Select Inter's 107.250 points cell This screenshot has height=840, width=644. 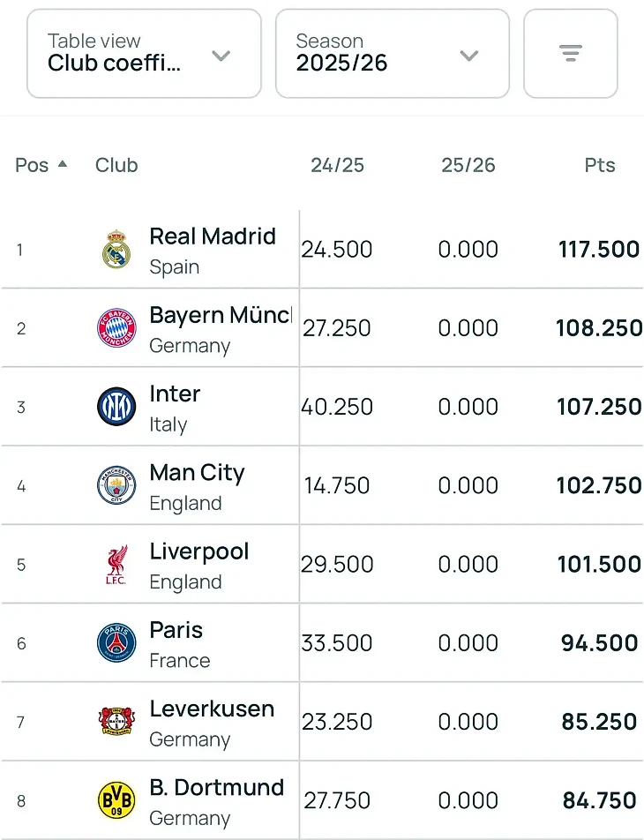tap(599, 407)
